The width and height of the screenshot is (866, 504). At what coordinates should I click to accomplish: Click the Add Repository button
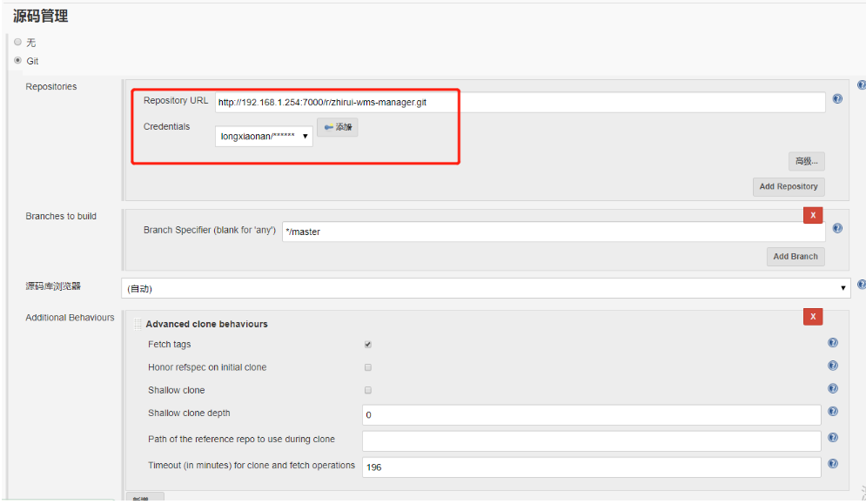[788, 186]
